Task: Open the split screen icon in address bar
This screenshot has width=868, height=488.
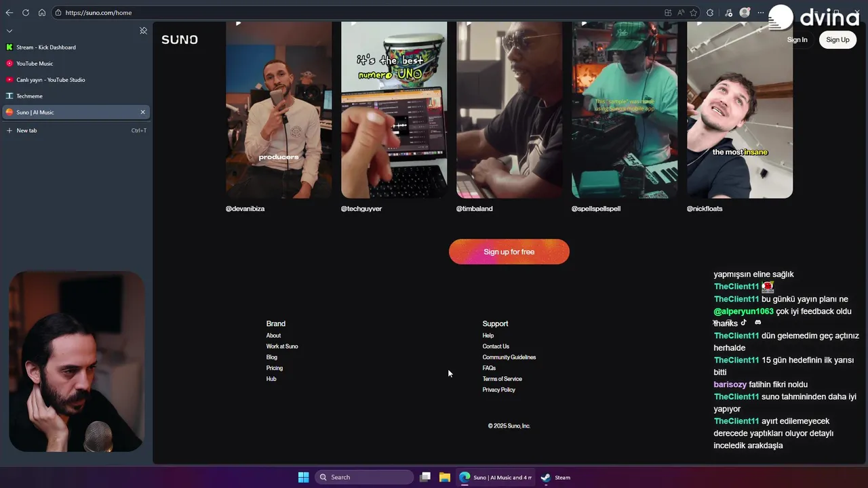Action: [668, 12]
